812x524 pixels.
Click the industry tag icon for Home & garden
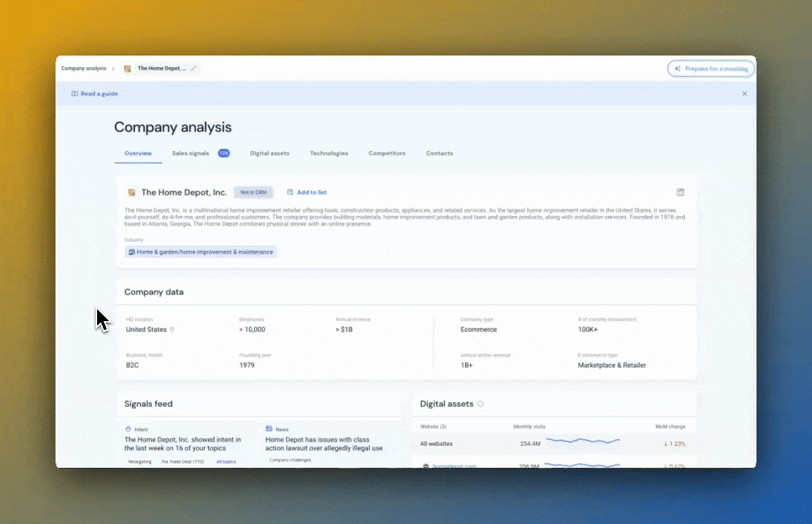point(131,253)
